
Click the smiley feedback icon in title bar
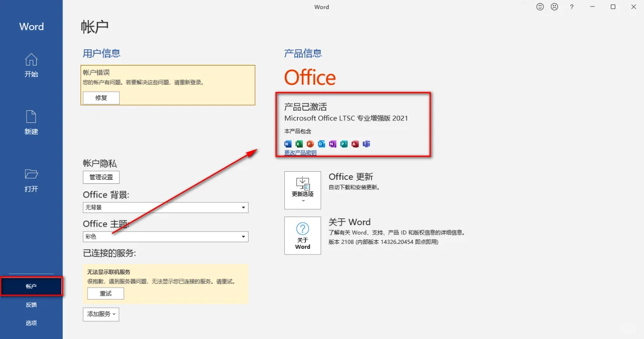coord(540,7)
